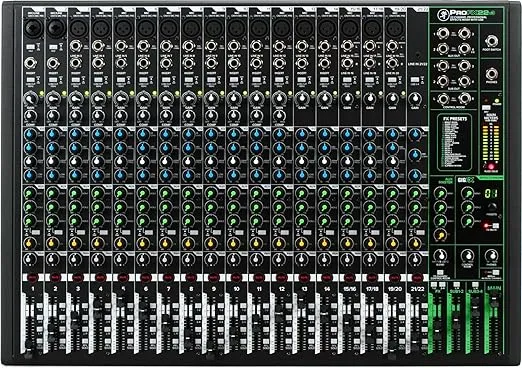The width and height of the screenshot is (522, 369).
Task: Click the channel 1 gain knob
Action: click(x=31, y=99)
